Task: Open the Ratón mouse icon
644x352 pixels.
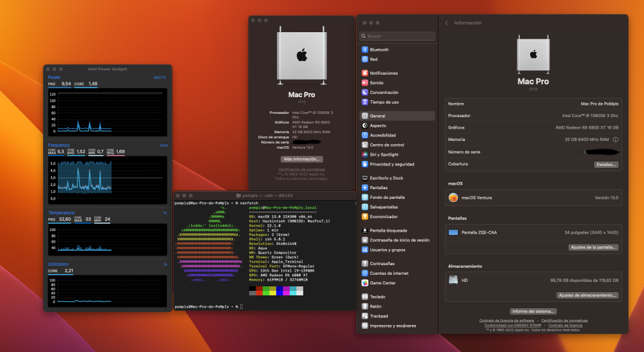Action: [365, 306]
